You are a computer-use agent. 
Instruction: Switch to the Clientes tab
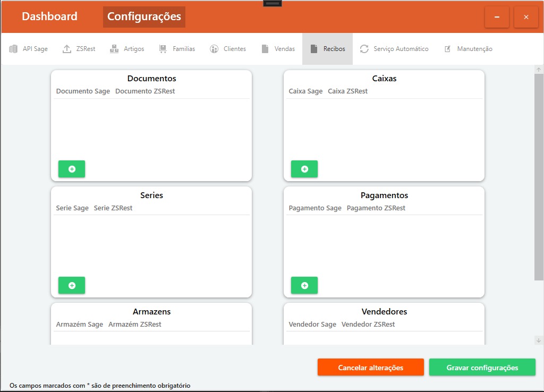228,49
